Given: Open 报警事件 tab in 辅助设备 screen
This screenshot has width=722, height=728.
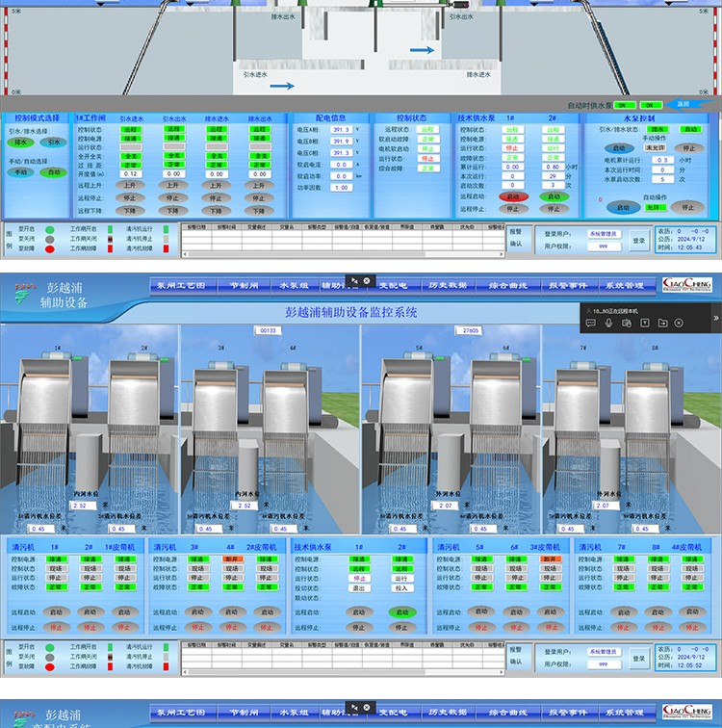Looking at the screenshot, I should [568, 286].
